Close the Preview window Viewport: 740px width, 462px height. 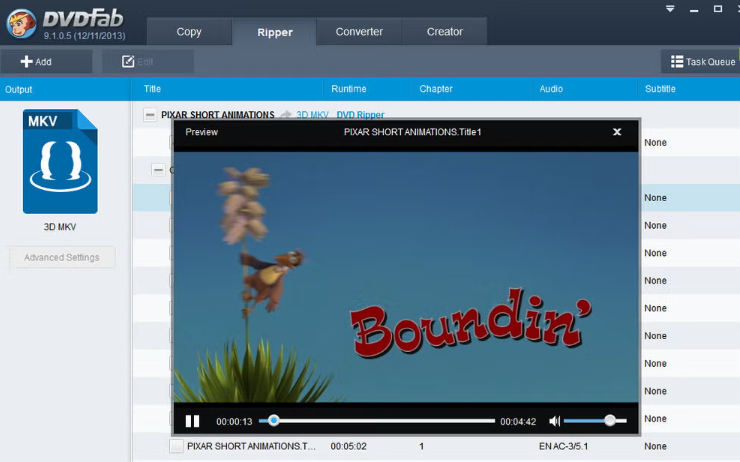(616, 132)
